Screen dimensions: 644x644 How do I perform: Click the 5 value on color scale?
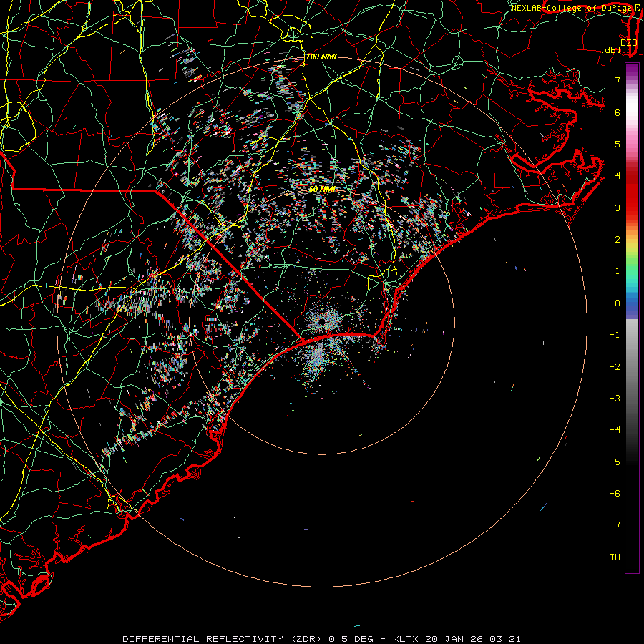pos(618,144)
